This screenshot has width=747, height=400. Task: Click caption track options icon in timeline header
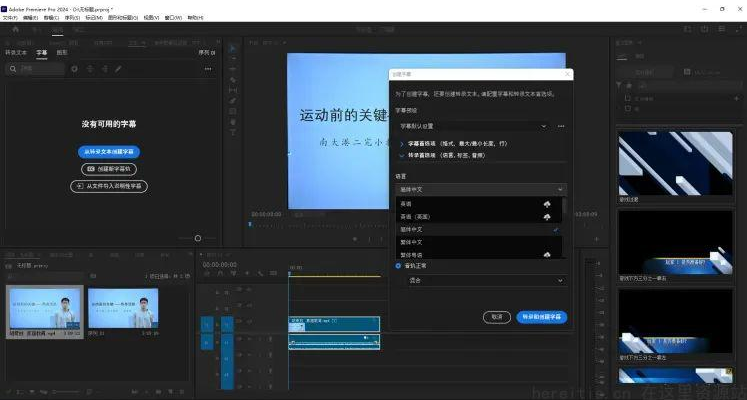point(273,273)
